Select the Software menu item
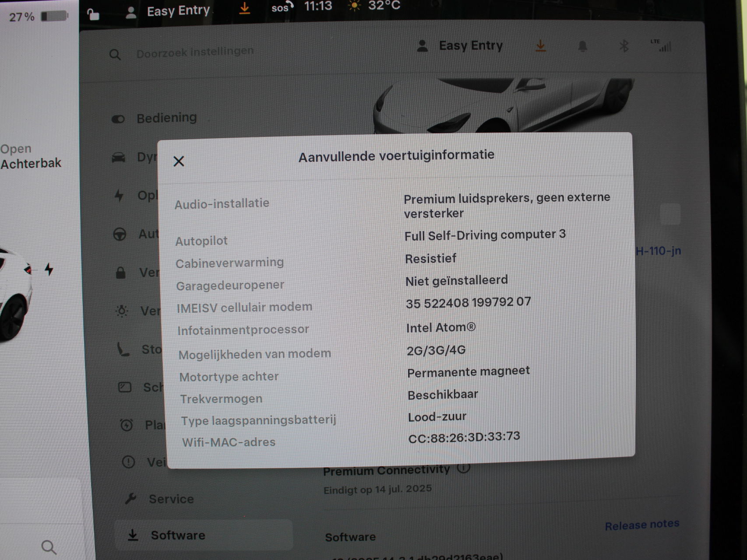The image size is (747, 560). click(x=204, y=535)
